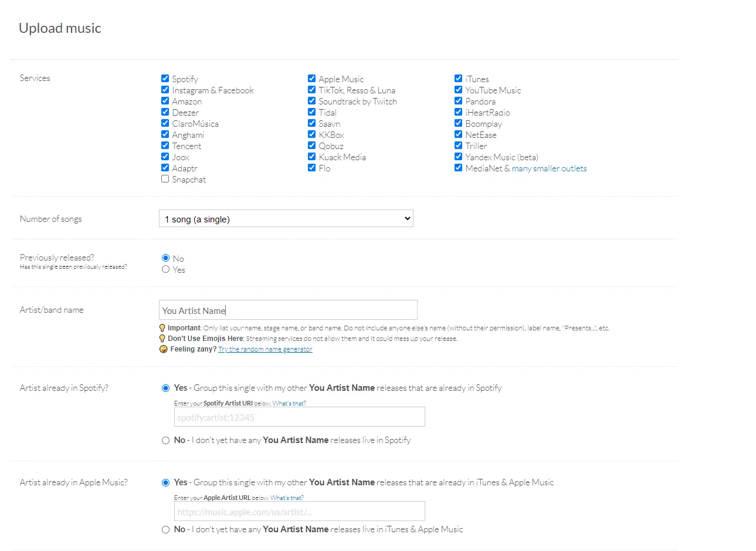Toggle the MediaNet checkbox

(x=459, y=168)
